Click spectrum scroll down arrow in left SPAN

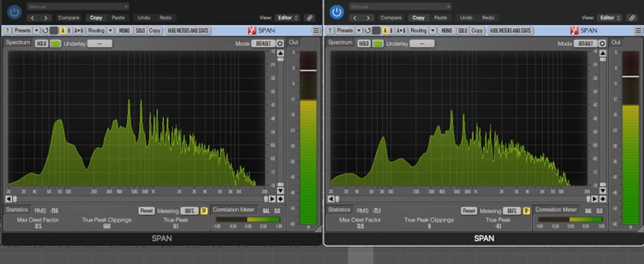point(280,191)
